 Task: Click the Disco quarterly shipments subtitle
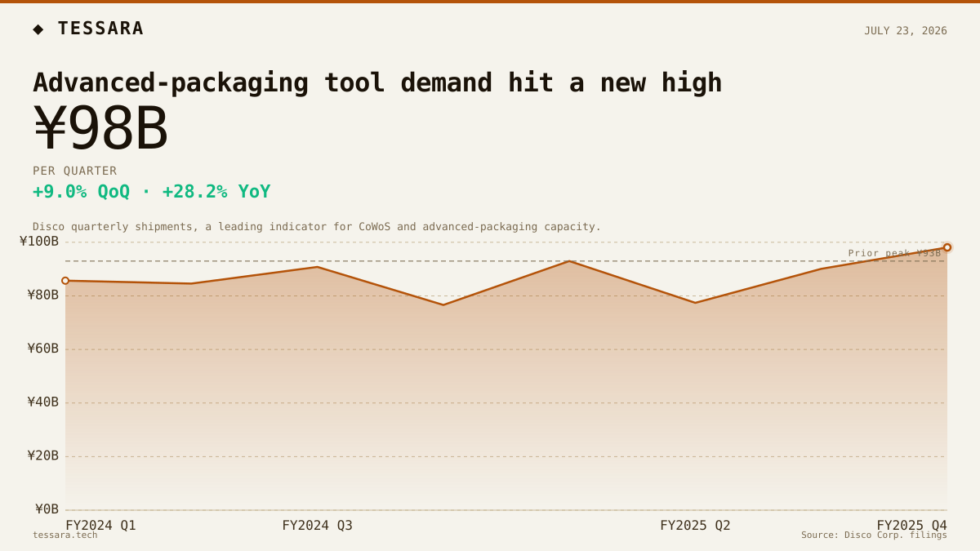(x=317, y=227)
